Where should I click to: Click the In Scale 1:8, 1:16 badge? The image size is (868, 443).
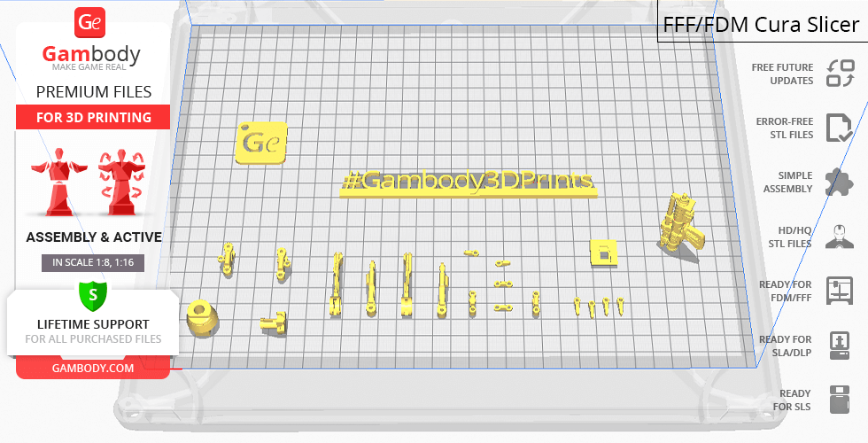click(92, 262)
